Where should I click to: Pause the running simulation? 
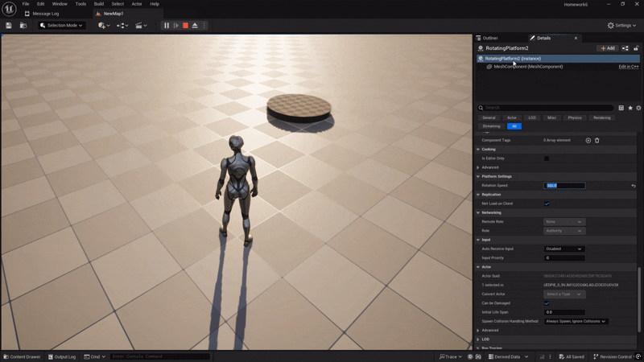tap(167, 26)
